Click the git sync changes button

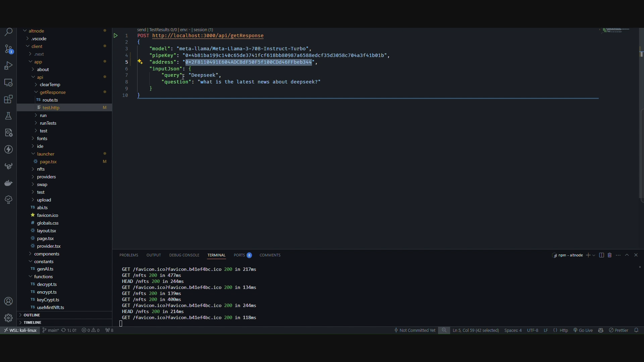click(69, 330)
